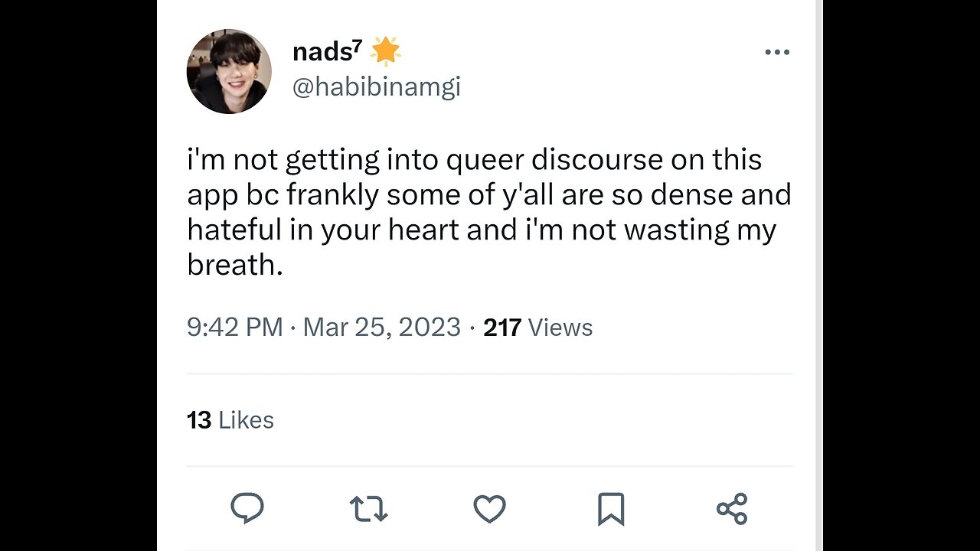This screenshot has height=551, width=980.
Task: Click the word "breath." ending the tweet
Action: click(234, 265)
